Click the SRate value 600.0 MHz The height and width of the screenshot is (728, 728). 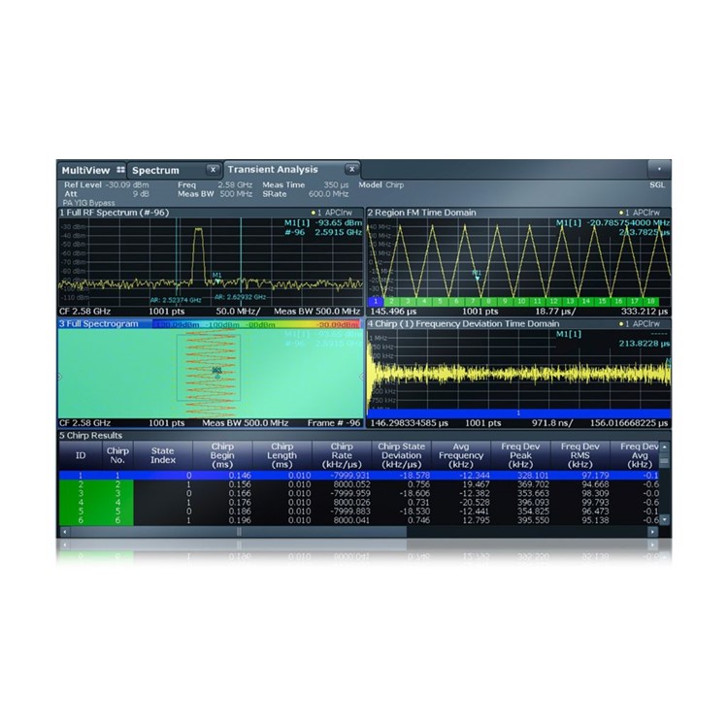(329, 193)
